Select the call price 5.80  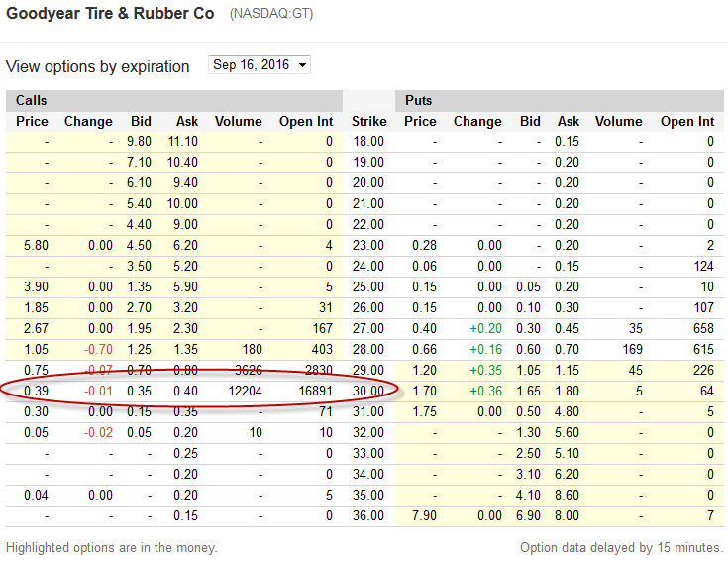tap(36, 245)
